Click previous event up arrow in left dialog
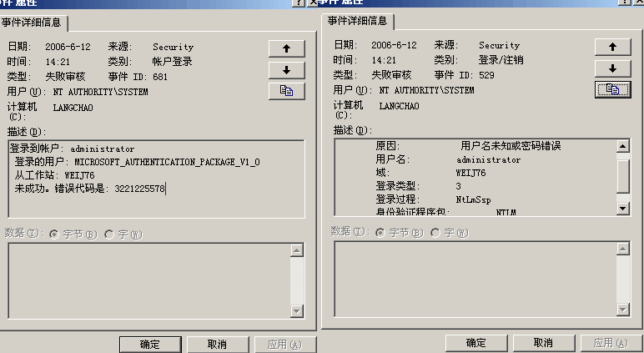Screen dimensions: 644x353 [287, 48]
